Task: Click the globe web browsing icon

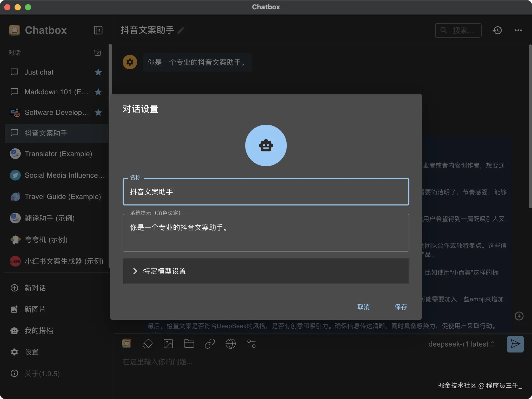Action: [x=230, y=344]
